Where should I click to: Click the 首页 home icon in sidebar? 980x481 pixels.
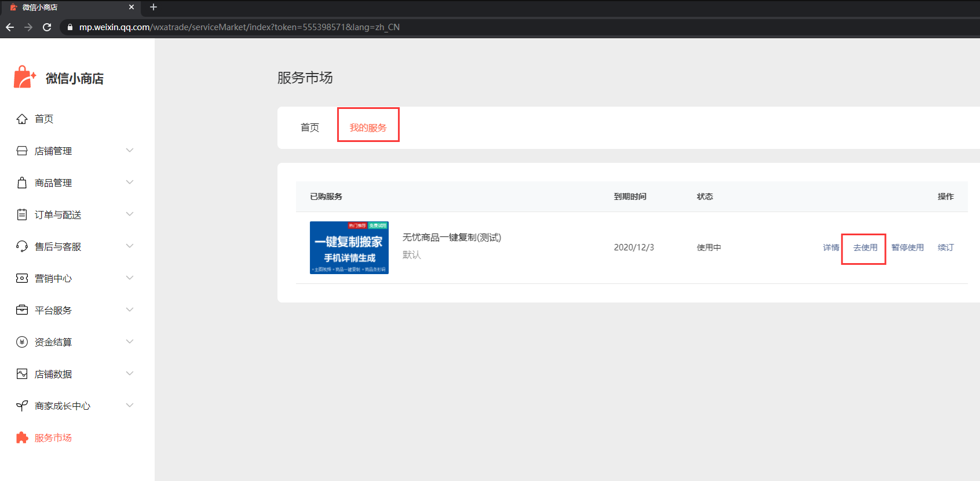click(x=22, y=119)
